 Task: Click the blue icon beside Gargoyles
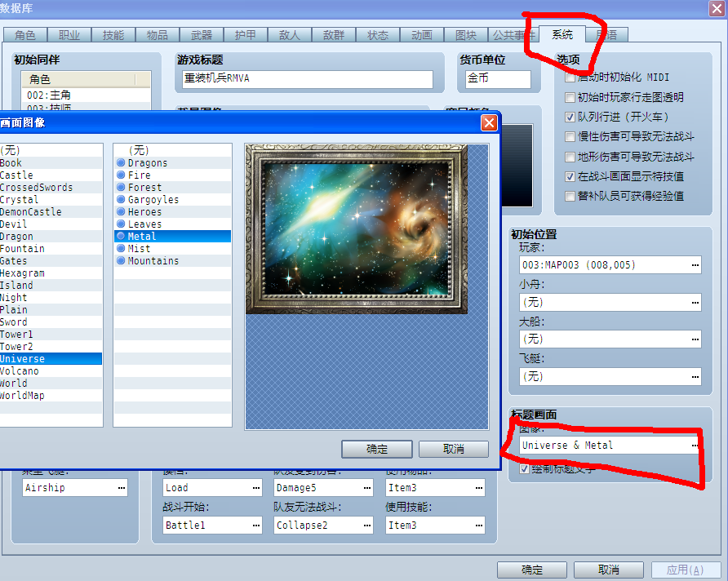[x=121, y=200]
